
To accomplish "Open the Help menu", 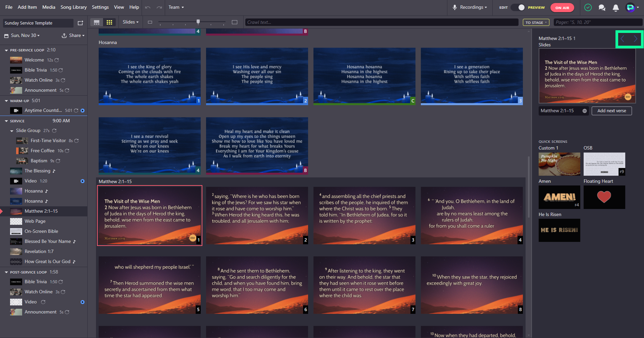I will [x=134, y=7].
